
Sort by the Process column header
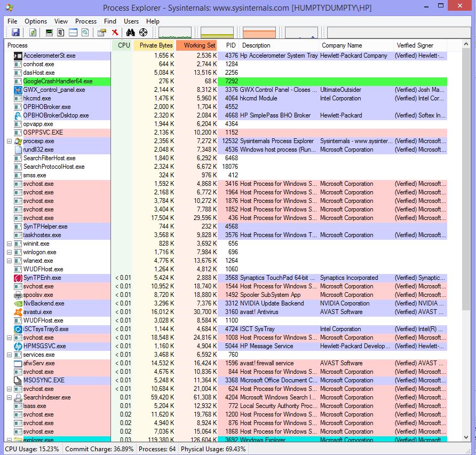(58, 45)
